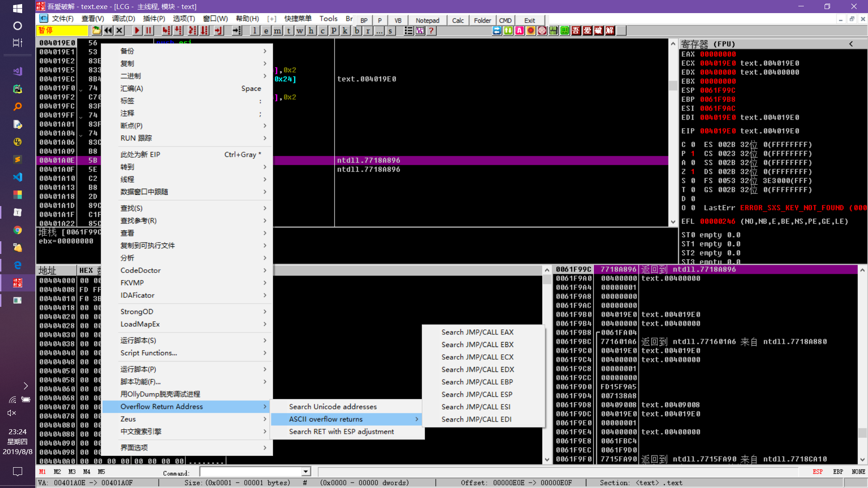Click the '<' arrow on registers FPU header

click(x=851, y=44)
